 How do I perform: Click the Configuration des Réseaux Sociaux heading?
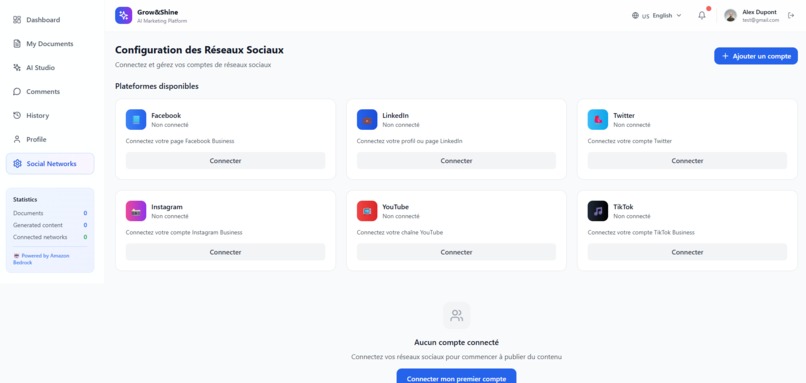(199, 50)
